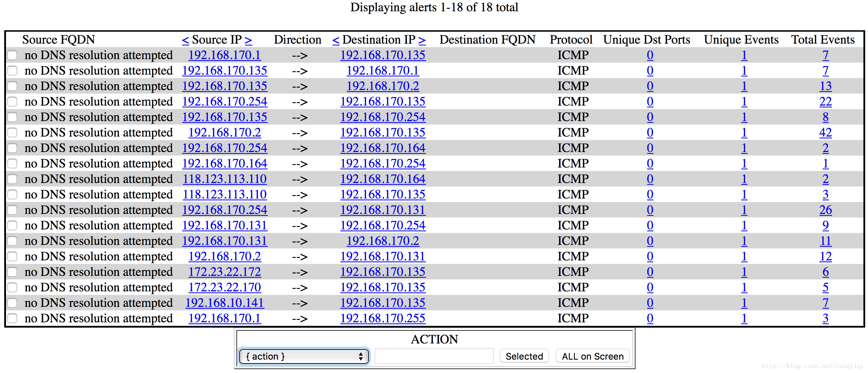Check the row from 192.168.170.164 to 192.168.170.254
Viewport: 868px width, 373px height.
pos(12,164)
